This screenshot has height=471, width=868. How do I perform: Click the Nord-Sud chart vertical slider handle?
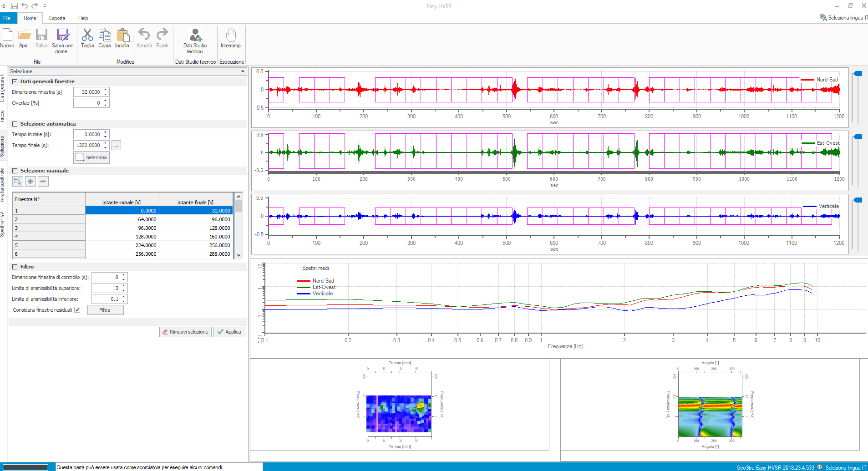click(858, 73)
